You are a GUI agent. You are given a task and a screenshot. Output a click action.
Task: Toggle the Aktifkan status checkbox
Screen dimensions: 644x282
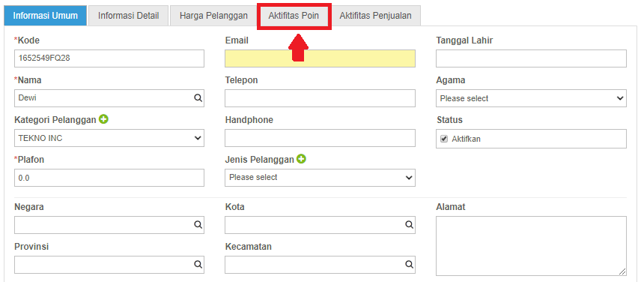click(x=443, y=139)
